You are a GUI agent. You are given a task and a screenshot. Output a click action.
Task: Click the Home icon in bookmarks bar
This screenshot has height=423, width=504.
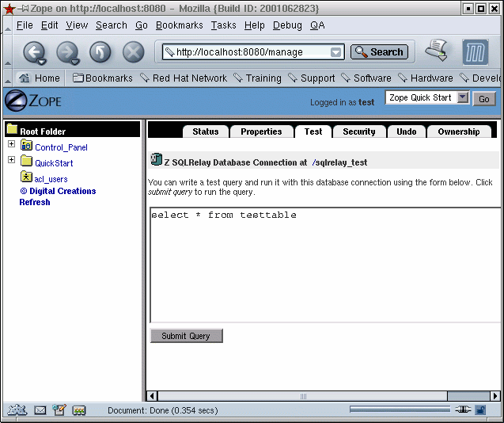(25, 78)
